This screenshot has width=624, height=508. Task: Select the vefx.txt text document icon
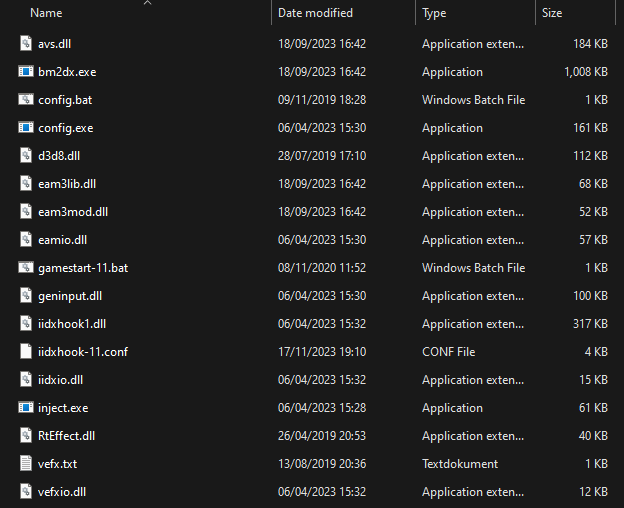tap(27, 464)
